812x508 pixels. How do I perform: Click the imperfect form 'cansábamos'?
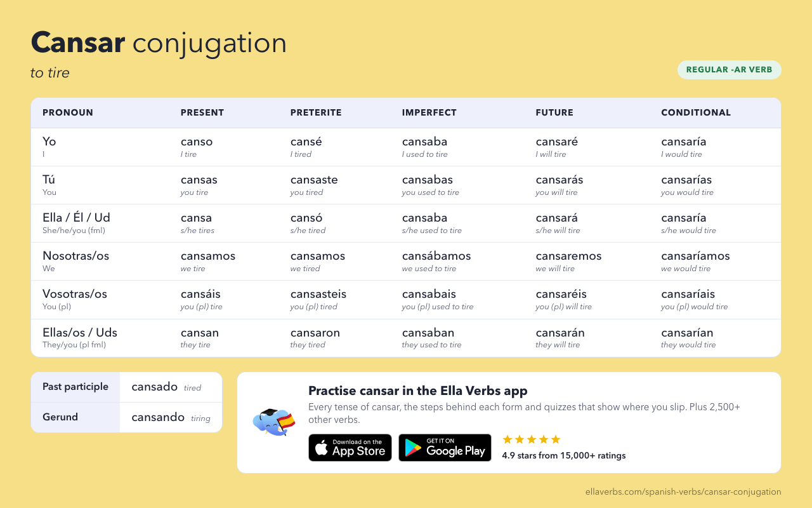[436, 256]
